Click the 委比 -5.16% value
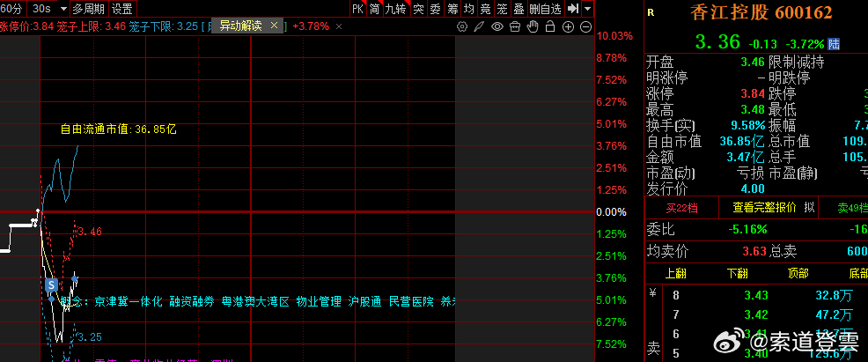This screenshot has width=868, height=362. click(747, 229)
